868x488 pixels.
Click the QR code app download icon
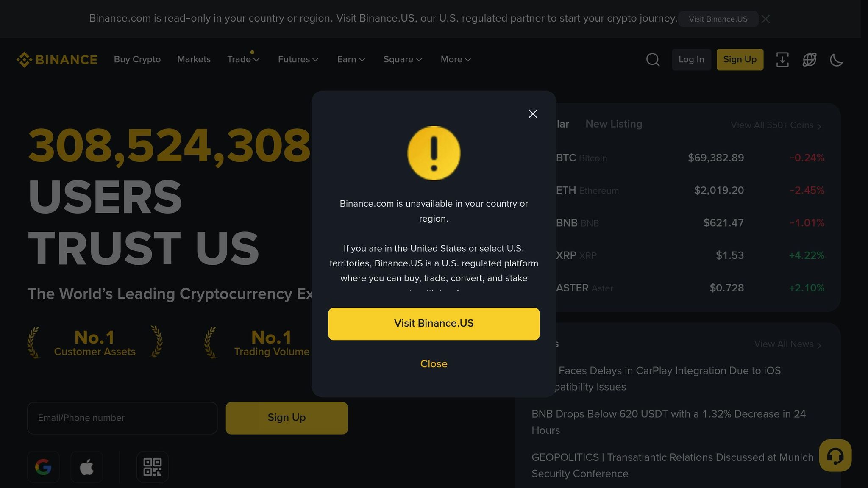pyautogui.click(x=152, y=467)
